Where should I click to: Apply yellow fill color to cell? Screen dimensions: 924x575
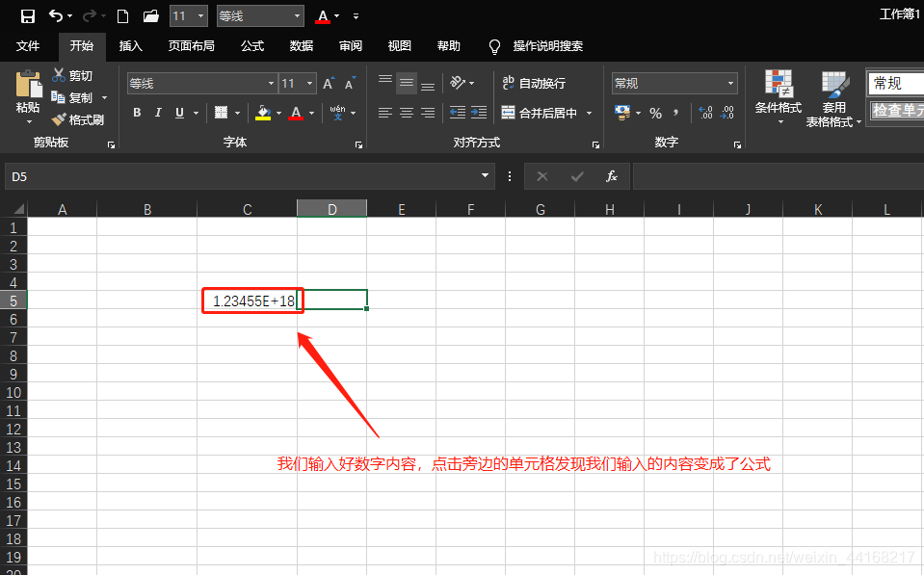point(263,113)
